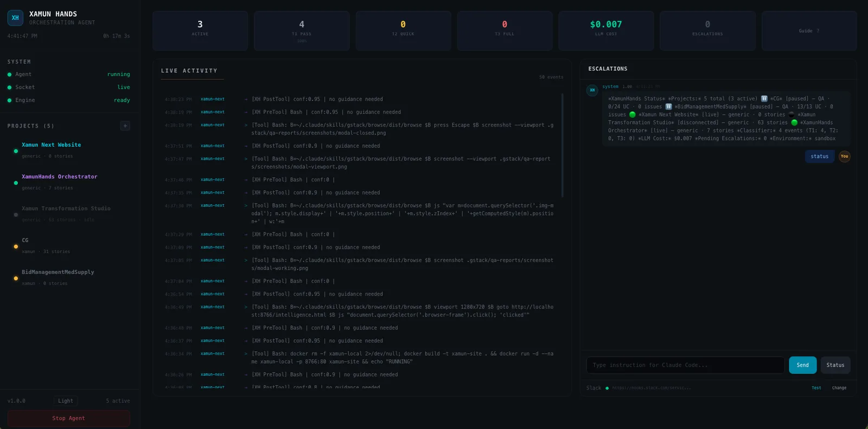The image size is (868, 429).
Task: Click the orange status dot beside CG project
Action: [16, 247]
